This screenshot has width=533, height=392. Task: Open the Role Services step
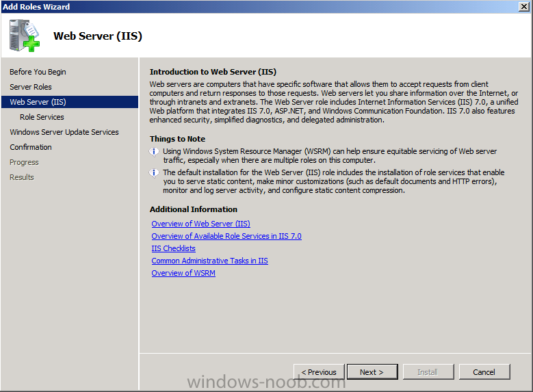[x=42, y=117]
